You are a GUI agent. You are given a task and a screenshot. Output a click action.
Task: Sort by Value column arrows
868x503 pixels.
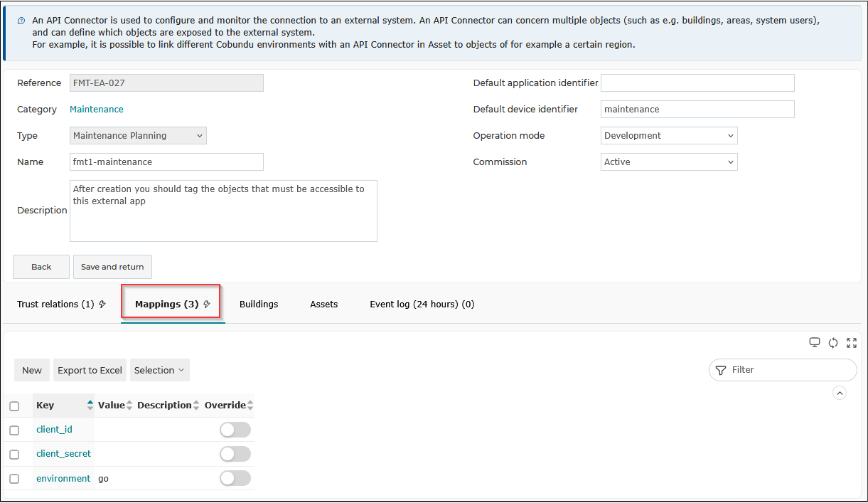[129, 406]
